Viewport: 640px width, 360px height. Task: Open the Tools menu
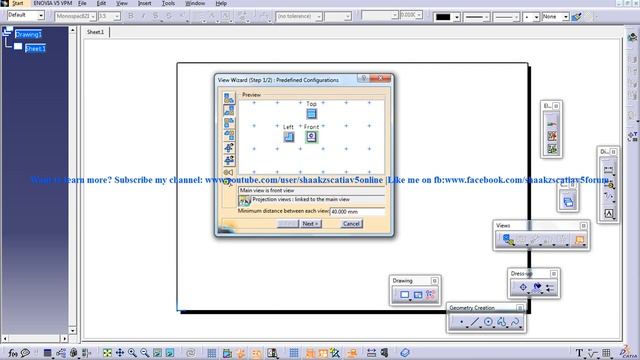[168, 3]
